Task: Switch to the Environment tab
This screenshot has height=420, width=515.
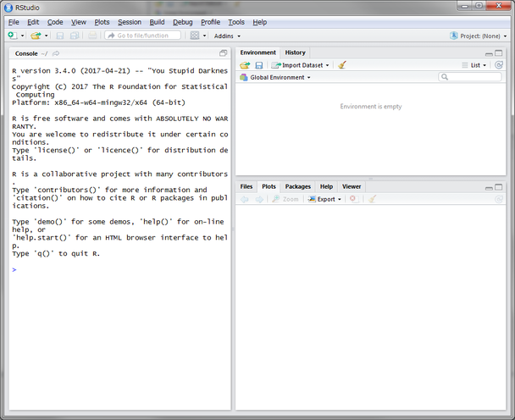Action: click(x=257, y=52)
